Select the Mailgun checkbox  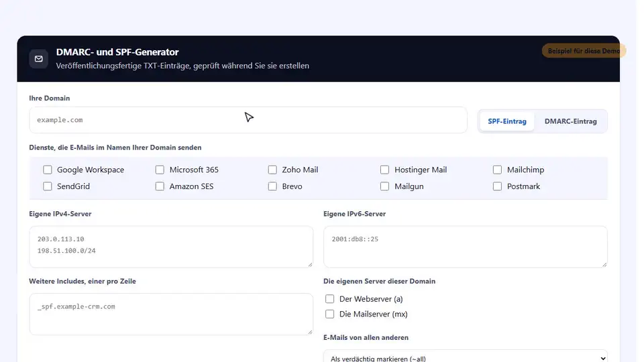[x=384, y=186]
